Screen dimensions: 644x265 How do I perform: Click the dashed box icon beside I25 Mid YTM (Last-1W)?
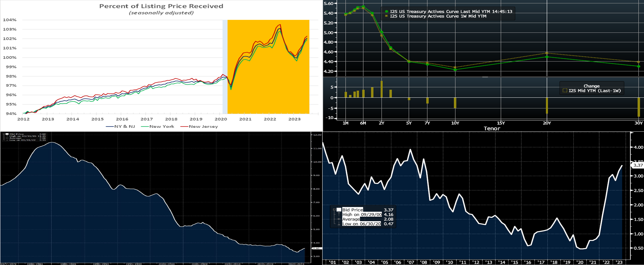point(565,91)
